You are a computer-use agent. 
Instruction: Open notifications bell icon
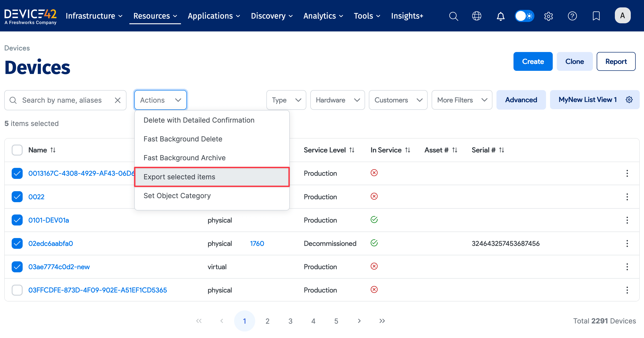(500, 16)
